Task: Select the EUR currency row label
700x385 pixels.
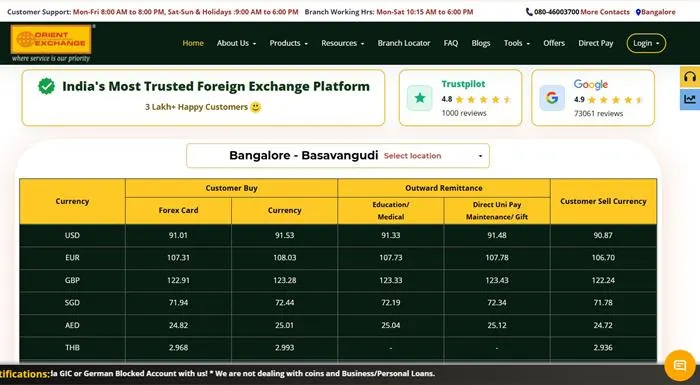Action: coord(72,258)
